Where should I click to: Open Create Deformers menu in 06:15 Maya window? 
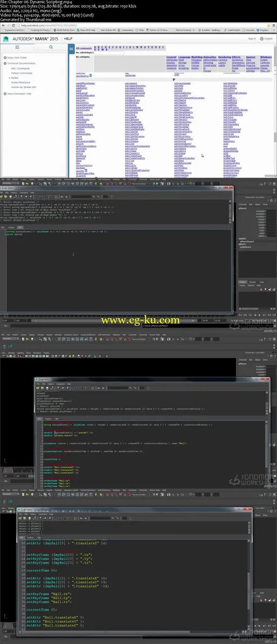click(88, 179)
